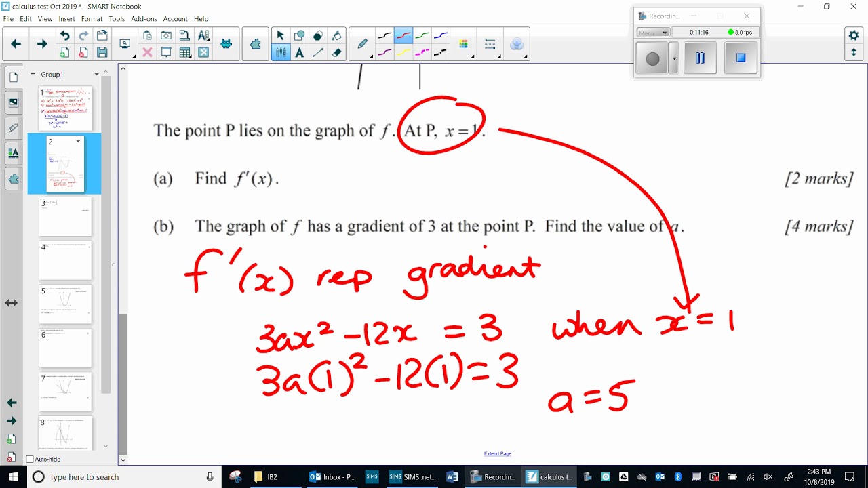Go to the next page with toolbar arrow
The height and width of the screenshot is (488, 868).
coord(41,44)
